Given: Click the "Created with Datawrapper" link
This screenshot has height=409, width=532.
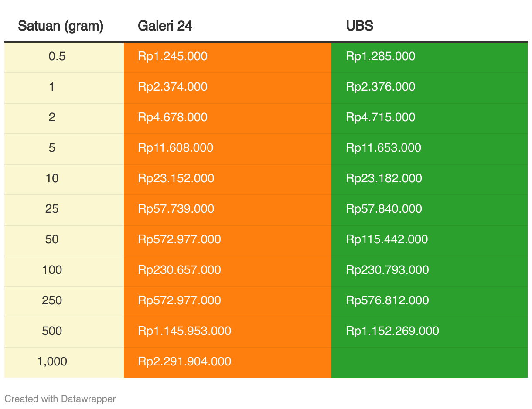Looking at the screenshot, I should (x=60, y=399).
